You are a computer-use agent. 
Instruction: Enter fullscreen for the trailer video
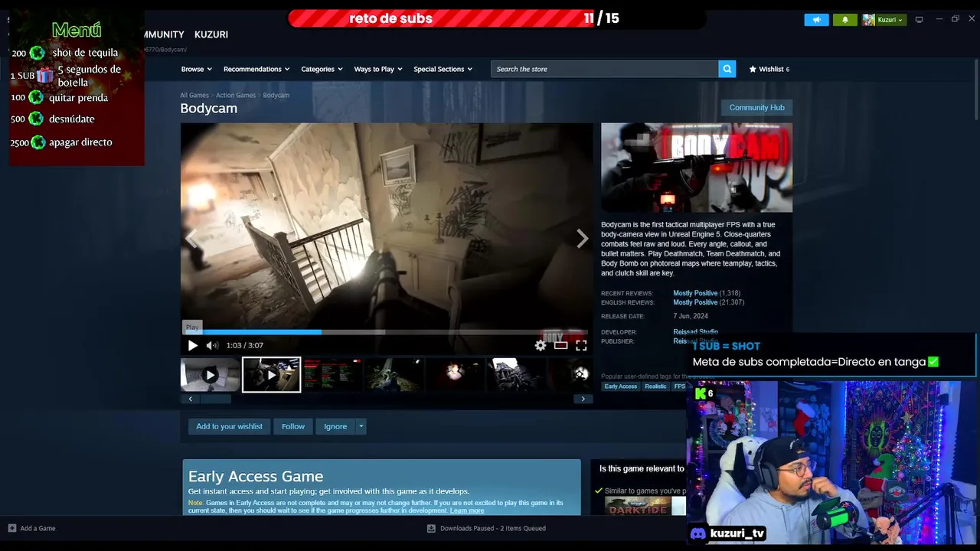pos(581,345)
